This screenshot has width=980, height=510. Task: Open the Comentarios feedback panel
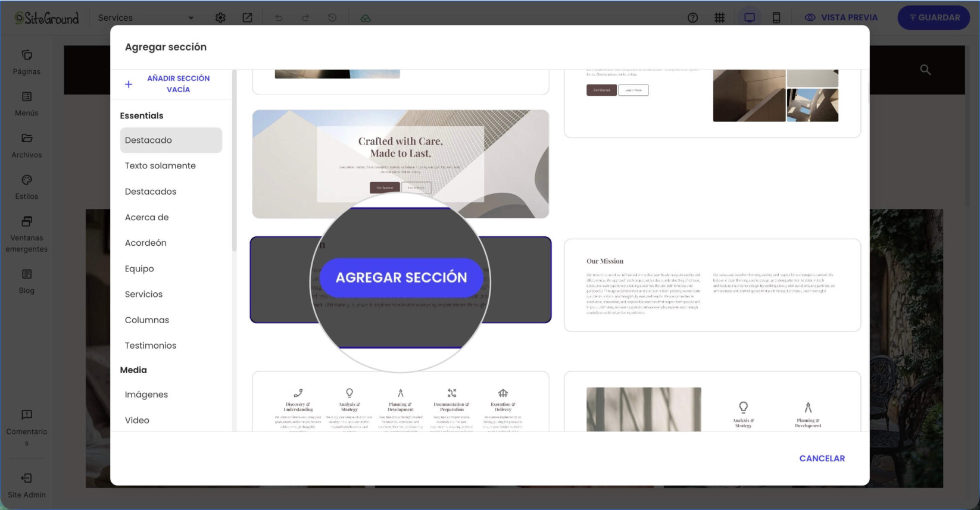[x=27, y=428]
